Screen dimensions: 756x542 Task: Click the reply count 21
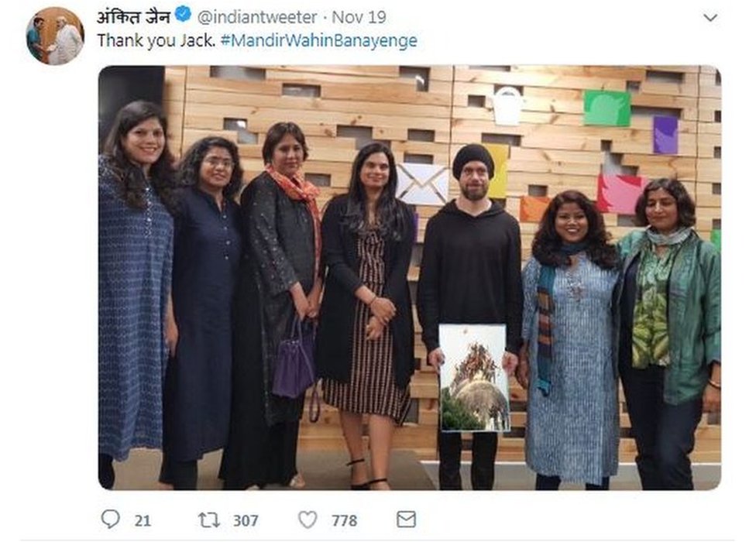coord(142,520)
